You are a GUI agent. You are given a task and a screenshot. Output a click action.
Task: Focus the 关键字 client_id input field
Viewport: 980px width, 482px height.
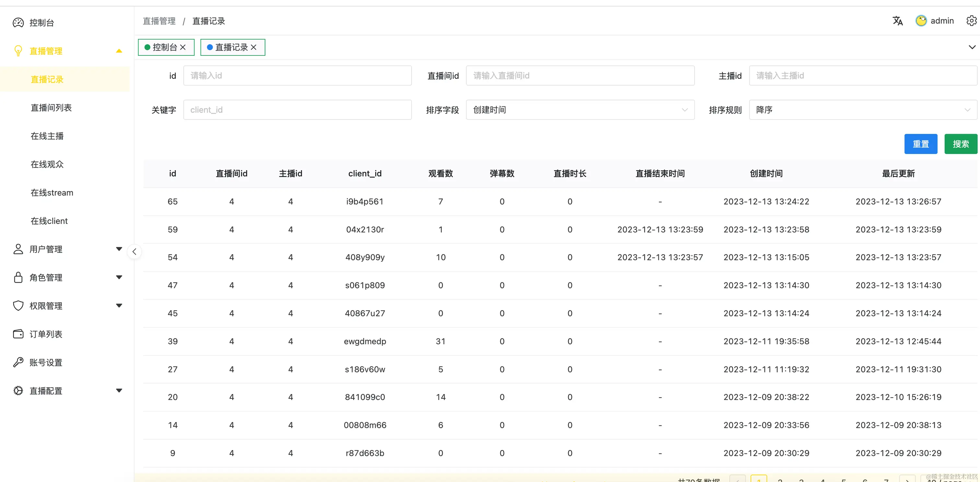coord(297,110)
